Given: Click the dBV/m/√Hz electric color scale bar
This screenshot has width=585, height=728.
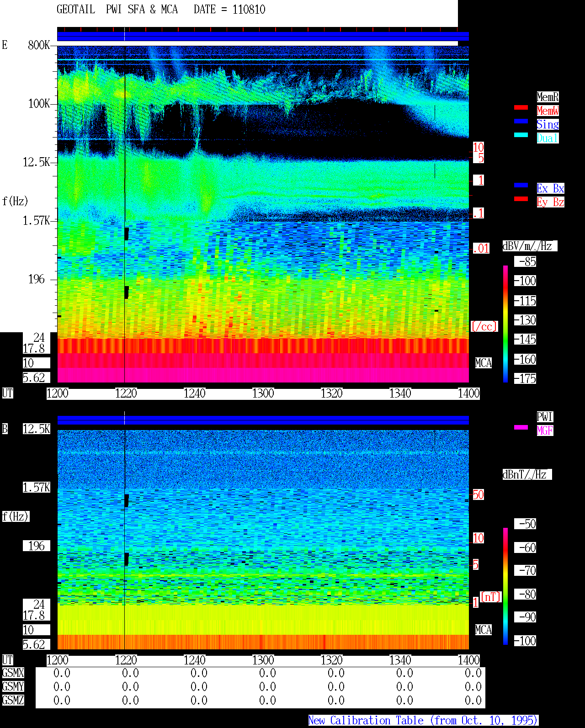Looking at the screenshot, I should pos(505,324).
